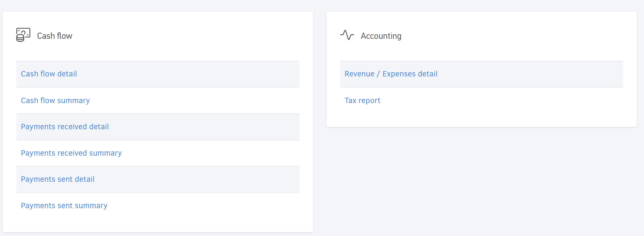Click the Cash flow section heading

pos(55,36)
